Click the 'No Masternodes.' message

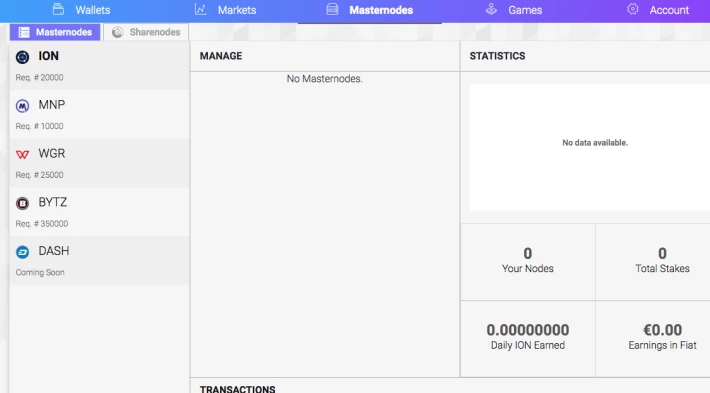[325, 79]
